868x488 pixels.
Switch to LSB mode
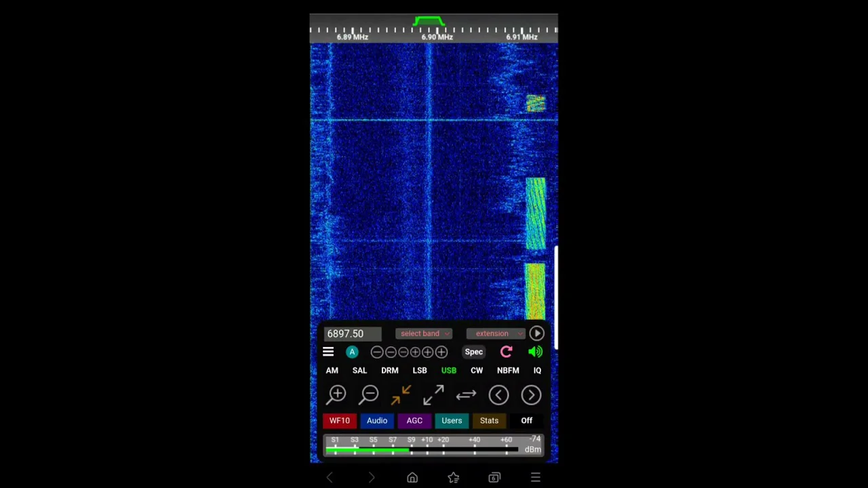(420, 371)
